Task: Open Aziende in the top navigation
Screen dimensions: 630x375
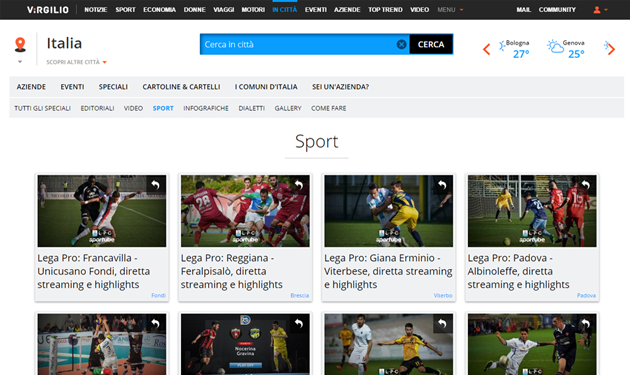Action: 347,10
